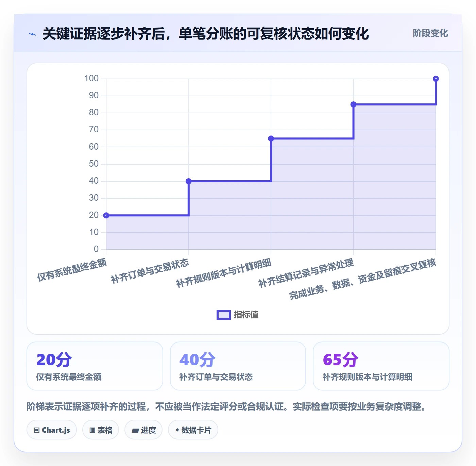Select the data point at value 85

(x=354, y=104)
